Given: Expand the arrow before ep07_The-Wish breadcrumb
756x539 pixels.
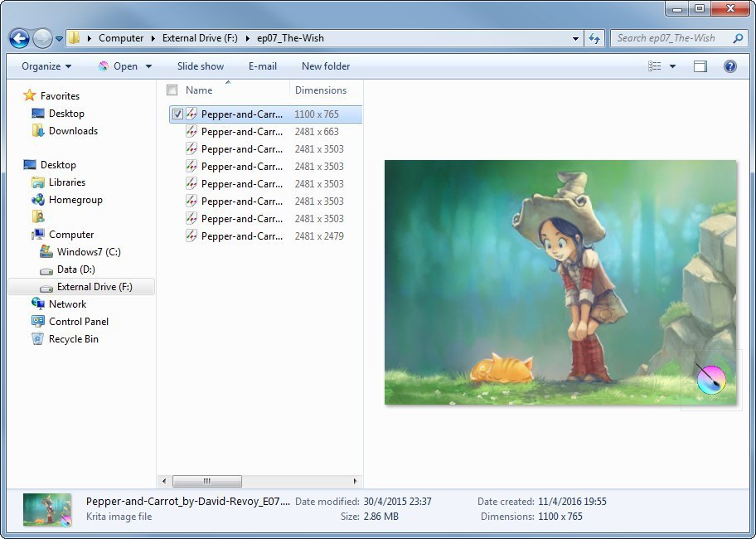Looking at the screenshot, I should [x=247, y=39].
